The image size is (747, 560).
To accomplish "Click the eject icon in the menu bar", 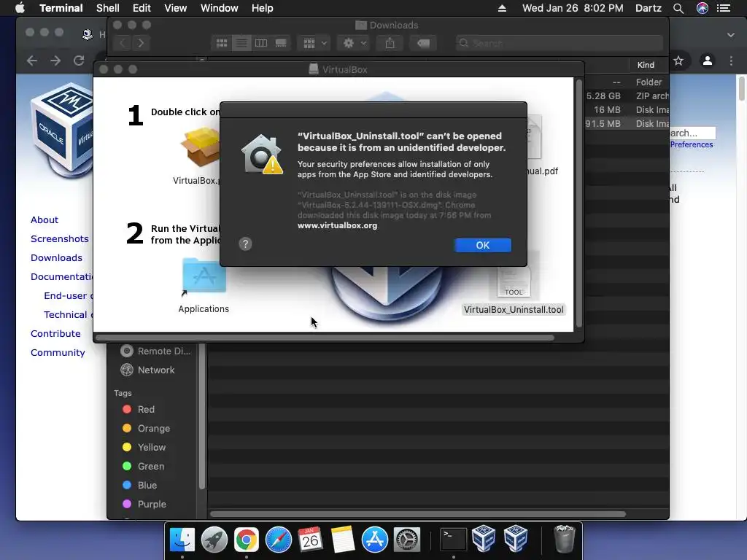I will pos(502,8).
